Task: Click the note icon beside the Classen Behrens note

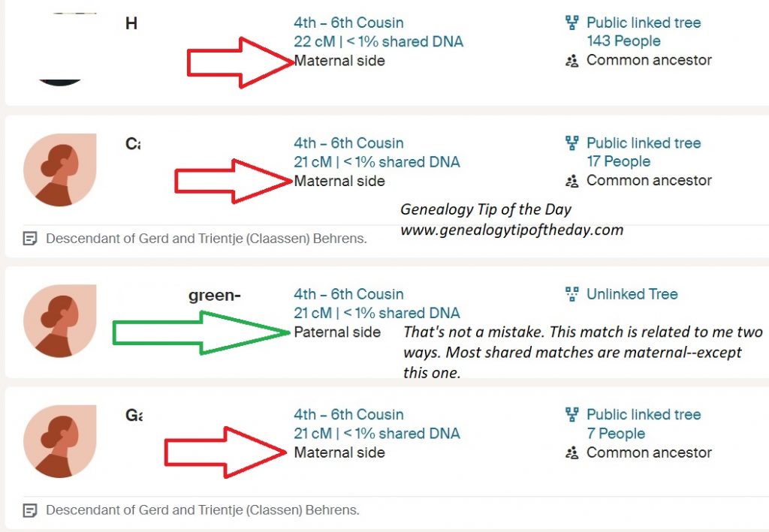Action: [30, 510]
